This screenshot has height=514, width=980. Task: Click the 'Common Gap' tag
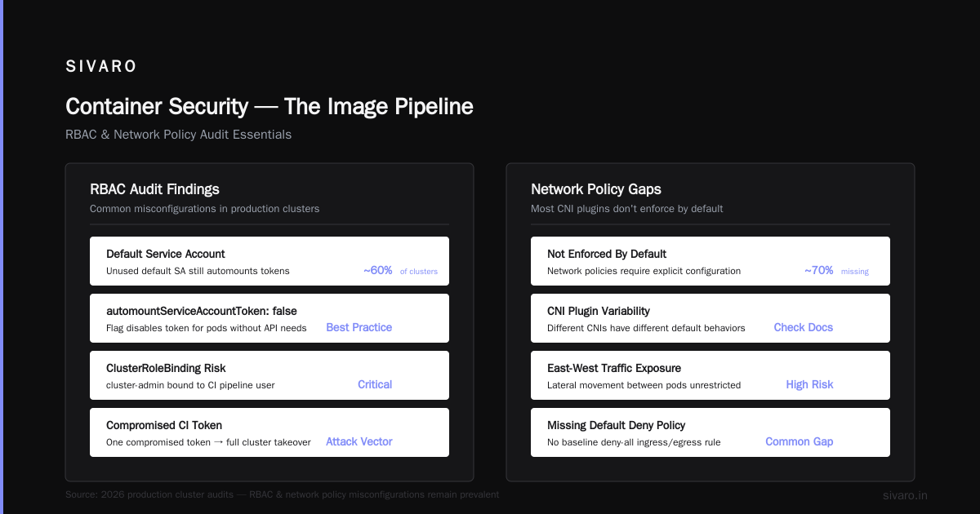[x=800, y=441]
